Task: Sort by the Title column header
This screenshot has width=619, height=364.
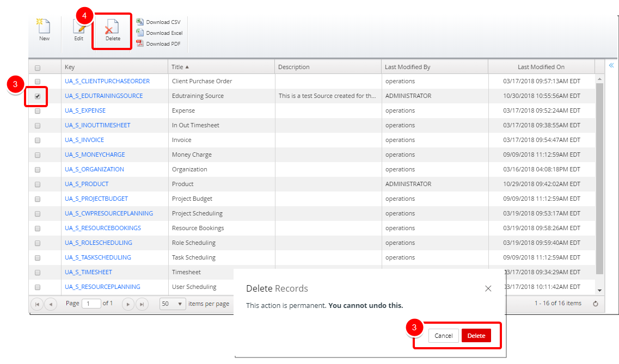Action: pos(180,67)
